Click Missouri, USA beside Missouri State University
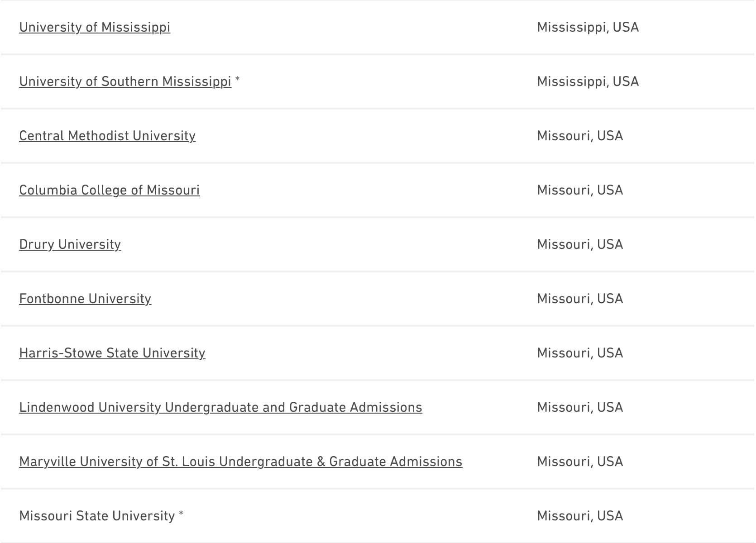The height and width of the screenshot is (543, 756). (580, 516)
